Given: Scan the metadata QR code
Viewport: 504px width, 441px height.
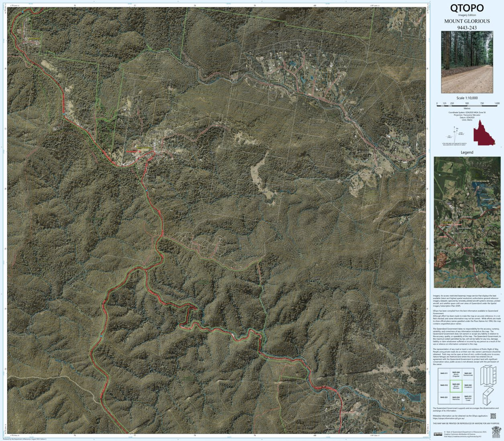Looking at the screenshot, I should [493, 416].
